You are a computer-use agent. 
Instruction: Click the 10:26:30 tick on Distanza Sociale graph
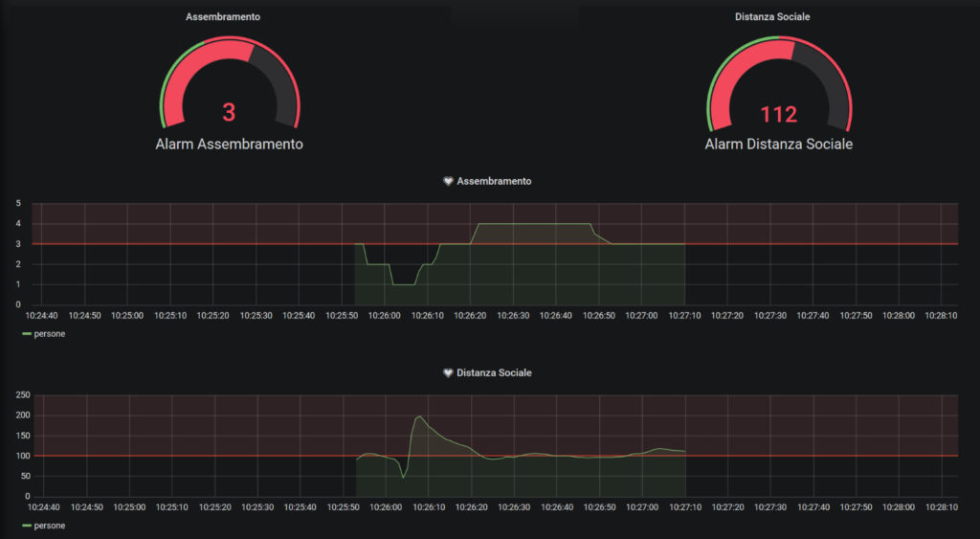tap(514, 507)
